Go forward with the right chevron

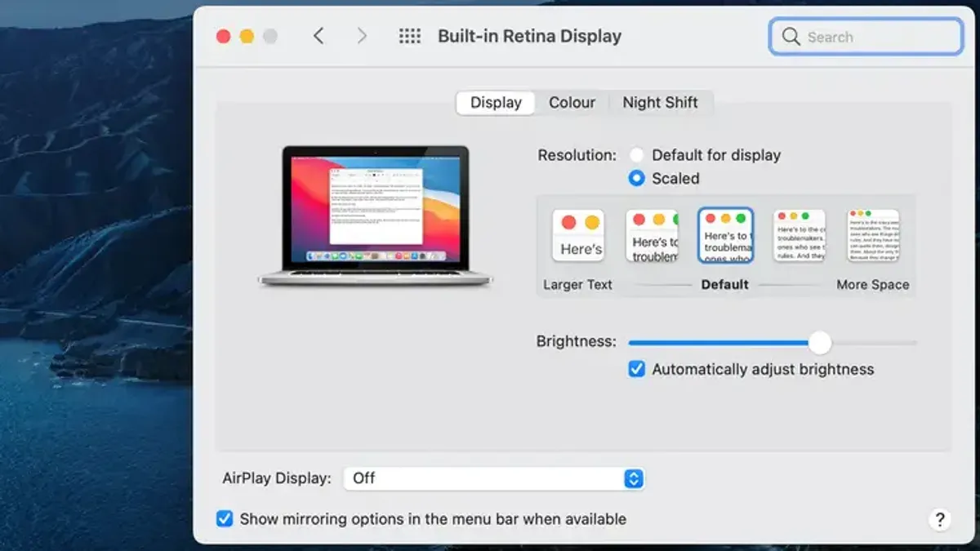coord(362,36)
